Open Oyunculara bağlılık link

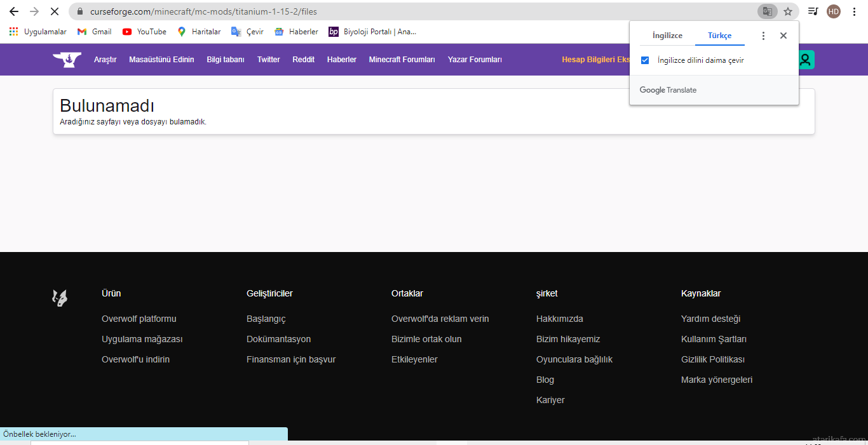(x=574, y=359)
